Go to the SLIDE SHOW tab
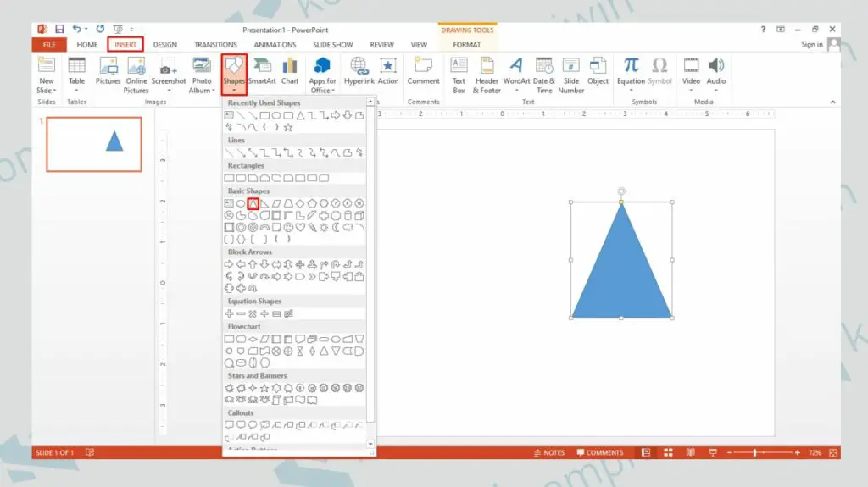The image size is (868, 487). [332, 45]
